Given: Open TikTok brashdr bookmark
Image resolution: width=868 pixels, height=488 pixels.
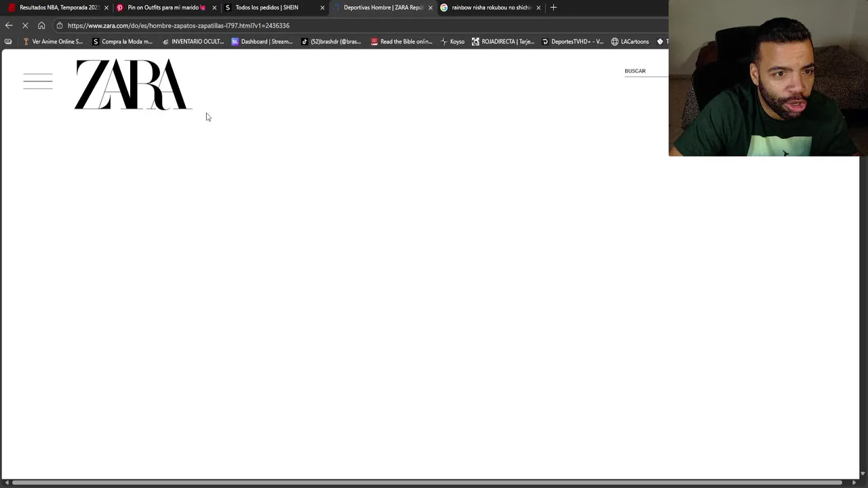Looking at the screenshot, I should pyautogui.click(x=331, y=41).
